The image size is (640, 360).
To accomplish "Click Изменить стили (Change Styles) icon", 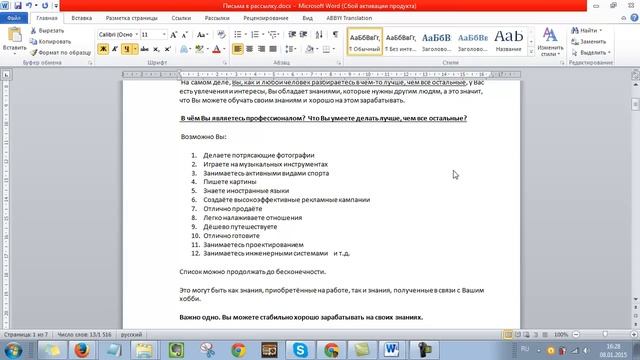I will 550,42.
